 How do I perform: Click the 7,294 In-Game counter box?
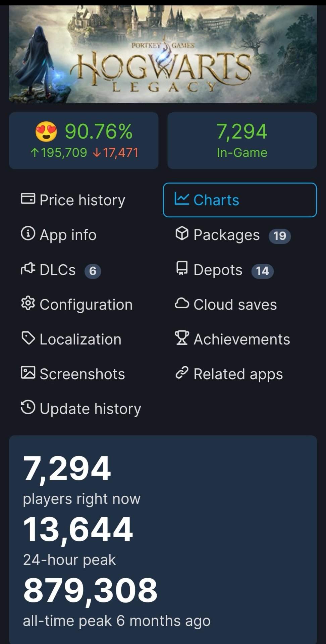click(242, 141)
